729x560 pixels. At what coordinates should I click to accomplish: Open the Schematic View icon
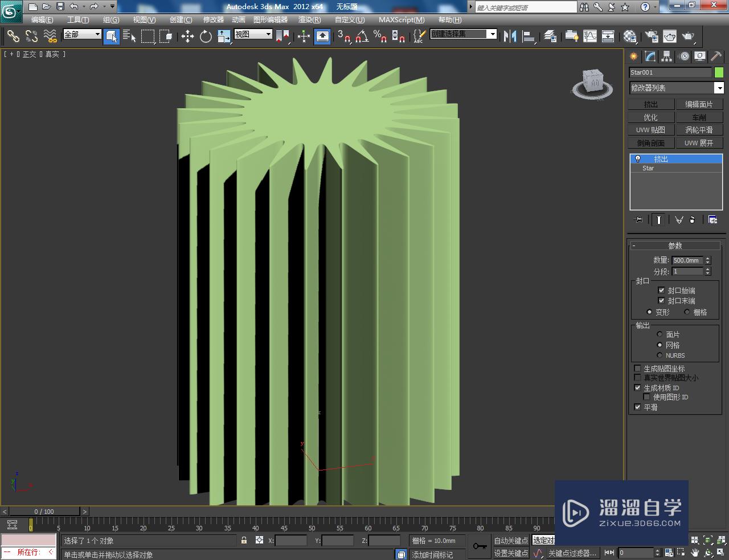608,36
